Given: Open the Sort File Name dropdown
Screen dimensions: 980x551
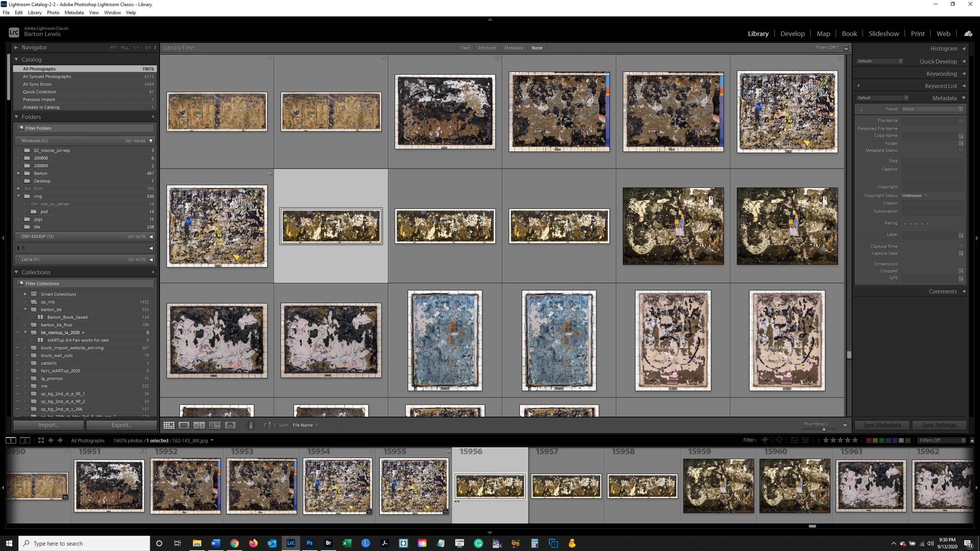Looking at the screenshot, I should coord(305,425).
